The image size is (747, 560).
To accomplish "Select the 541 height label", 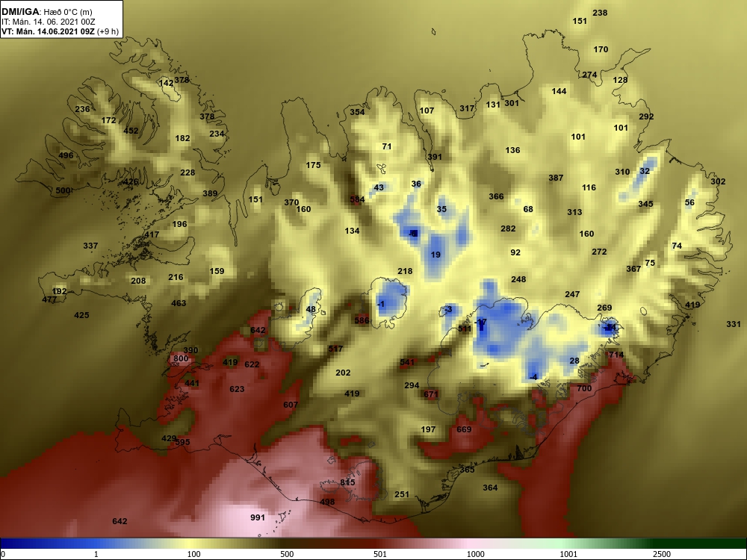I will [x=407, y=362].
